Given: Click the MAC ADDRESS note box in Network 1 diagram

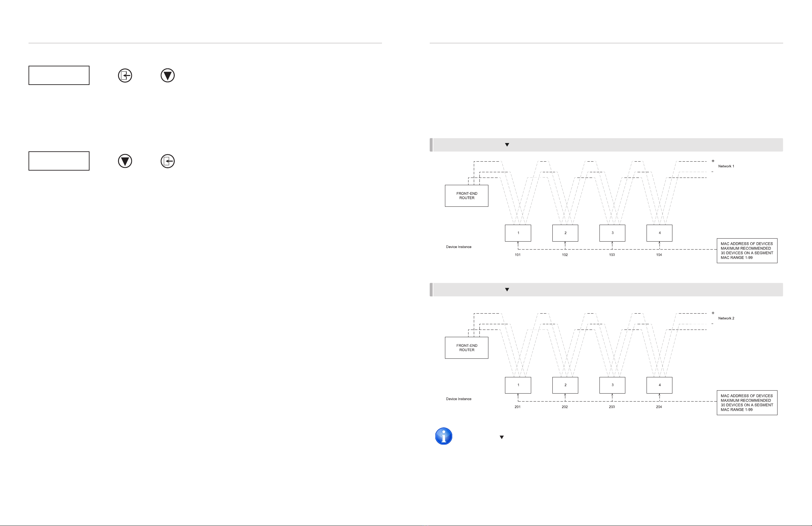Looking at the screenshot, I should click(747, 251).
